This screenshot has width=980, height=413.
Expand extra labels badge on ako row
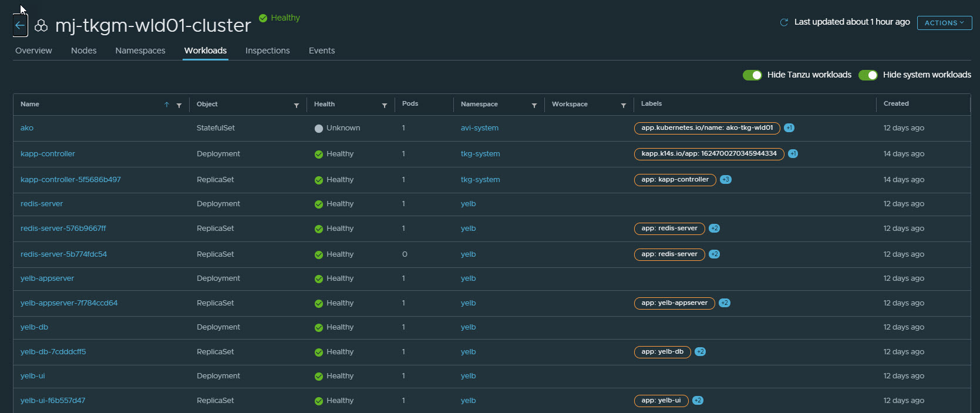pyautogui.click(x=789, y=128)
